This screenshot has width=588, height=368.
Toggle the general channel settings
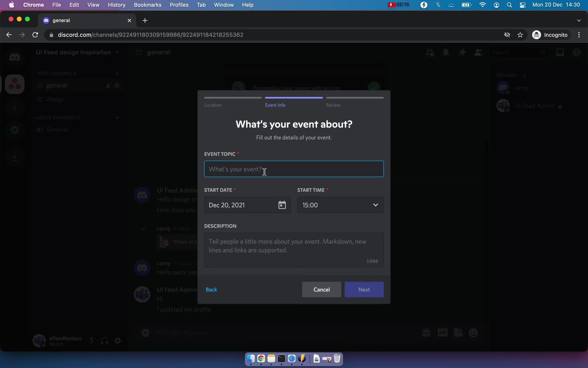click(117, 85)
